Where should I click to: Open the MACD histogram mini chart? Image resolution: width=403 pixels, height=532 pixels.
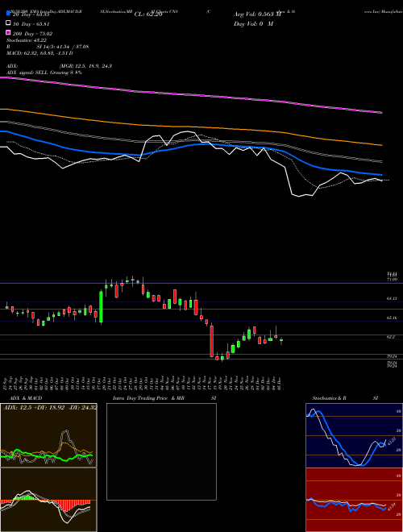coord(48,500)
